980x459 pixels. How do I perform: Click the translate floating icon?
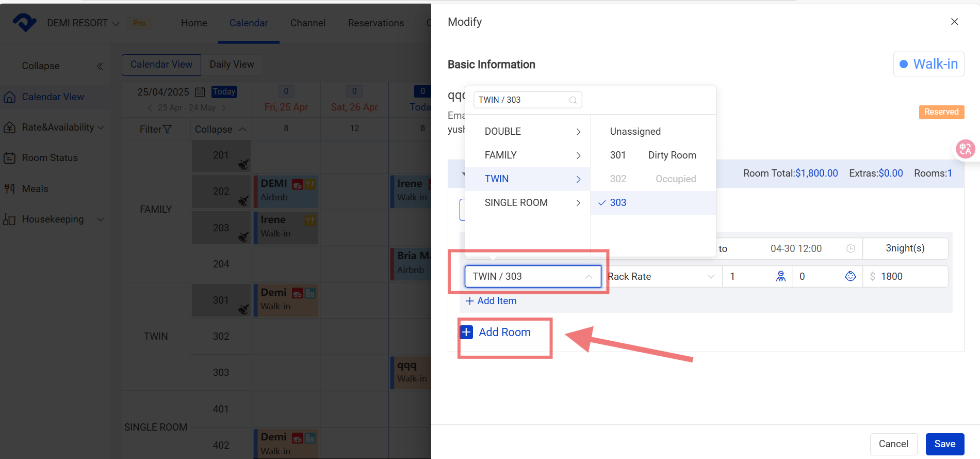click(965, 149)
